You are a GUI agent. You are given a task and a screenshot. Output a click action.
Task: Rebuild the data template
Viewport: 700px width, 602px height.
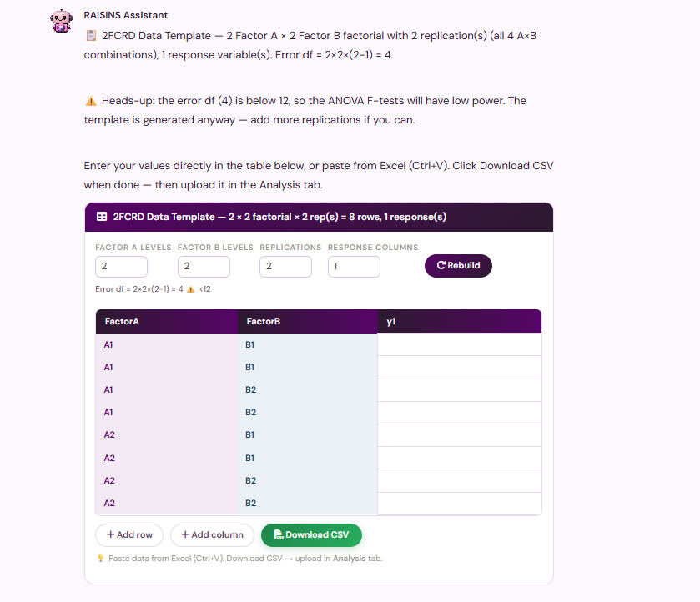pos(458,265)
